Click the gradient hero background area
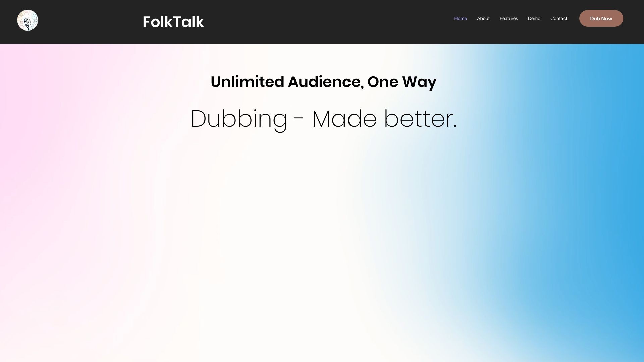The height and width of the screenshot is (362, 644). 322,235
